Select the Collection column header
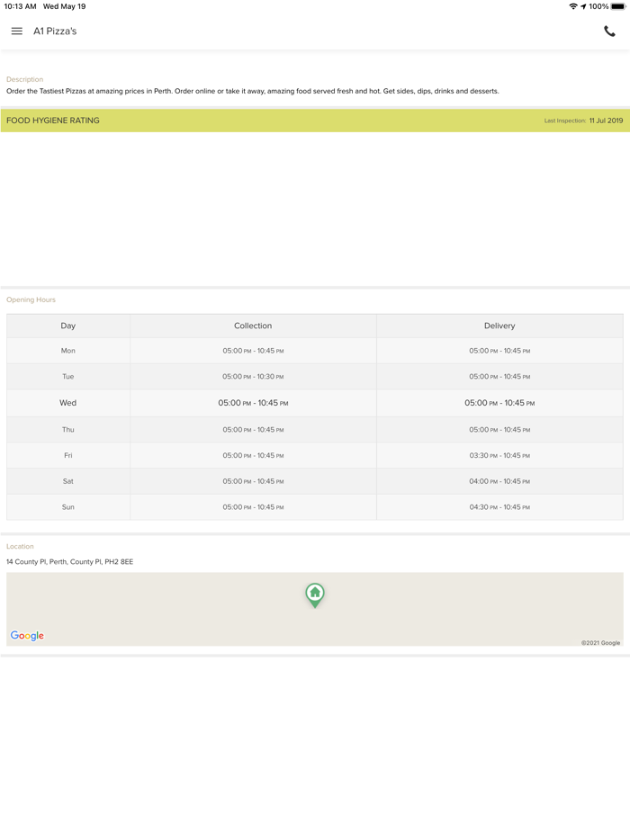Viewport: 630px width, 840px height. click(253, 326)
